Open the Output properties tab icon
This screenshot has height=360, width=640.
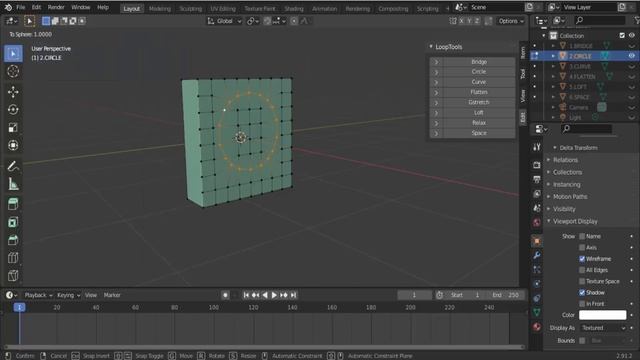(537, 179)
